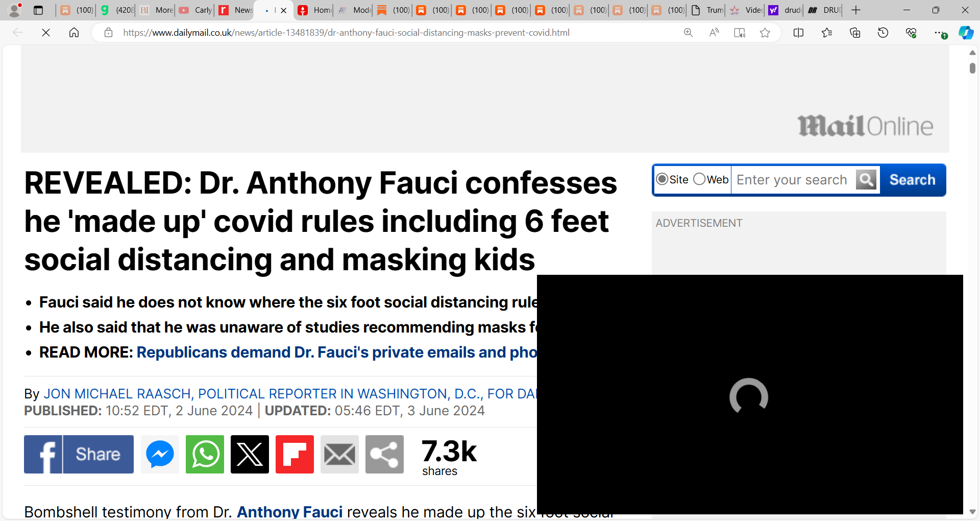Open the zoom magnifier in address bar
This screenshot has height=521, width=980.
coord(688,33)
